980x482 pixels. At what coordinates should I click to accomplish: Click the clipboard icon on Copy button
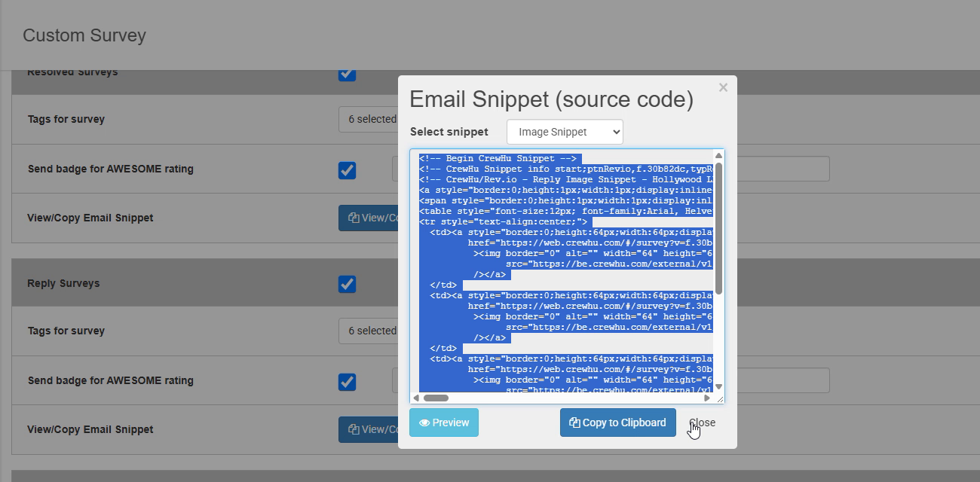pyautogui.click(x=574, y=423)
